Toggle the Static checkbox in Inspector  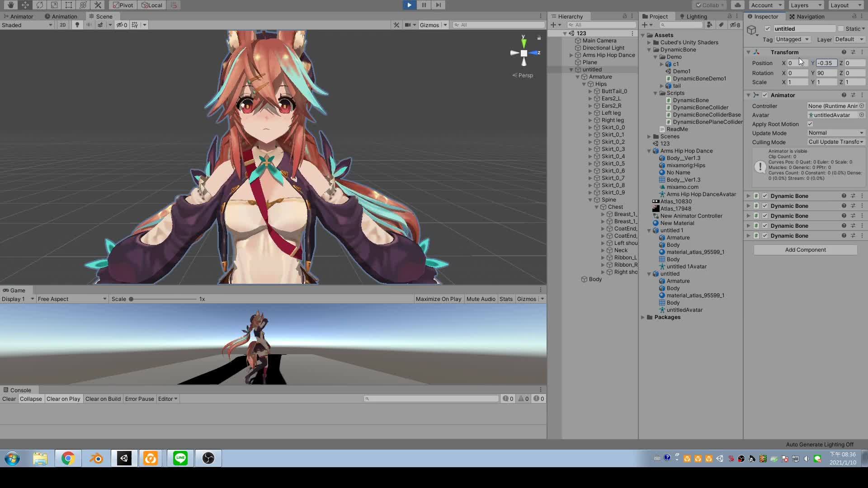pyautogui.click(x=841, y=28)
